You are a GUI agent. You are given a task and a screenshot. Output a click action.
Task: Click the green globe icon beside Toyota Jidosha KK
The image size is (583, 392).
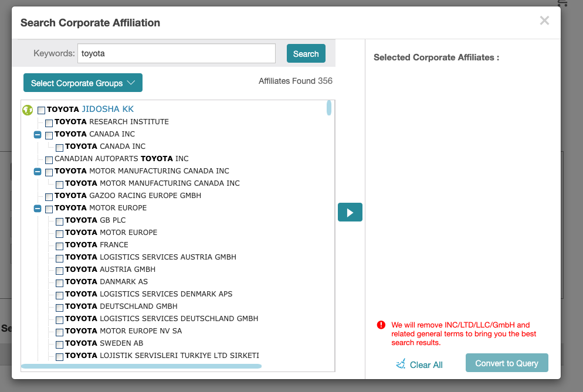click(28, 110)
